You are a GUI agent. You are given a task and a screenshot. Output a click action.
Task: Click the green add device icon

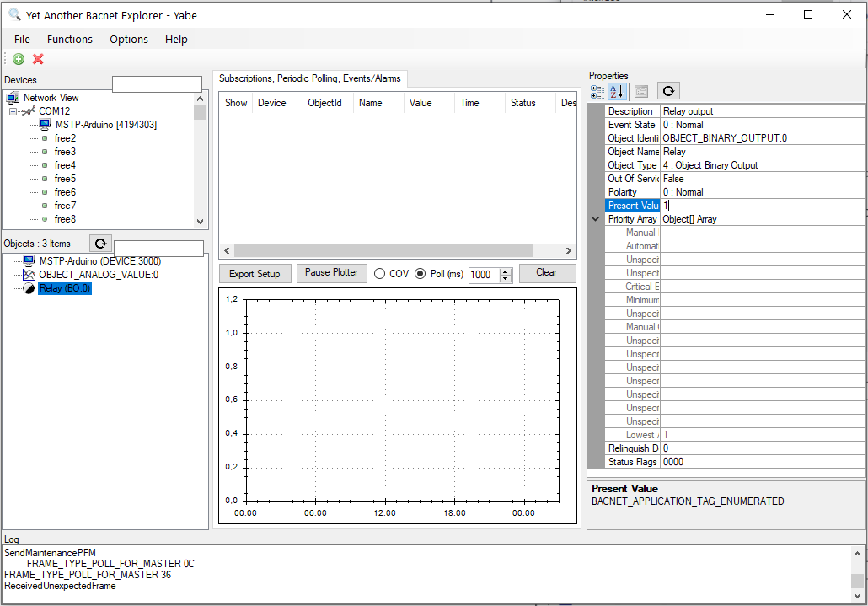[x=19, y=59]
